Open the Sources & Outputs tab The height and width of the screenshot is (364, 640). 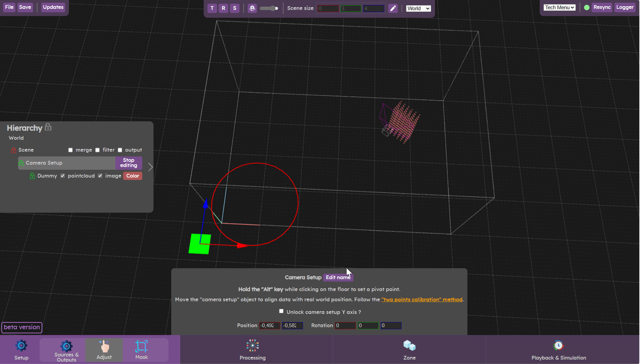(x=67, y=350)
